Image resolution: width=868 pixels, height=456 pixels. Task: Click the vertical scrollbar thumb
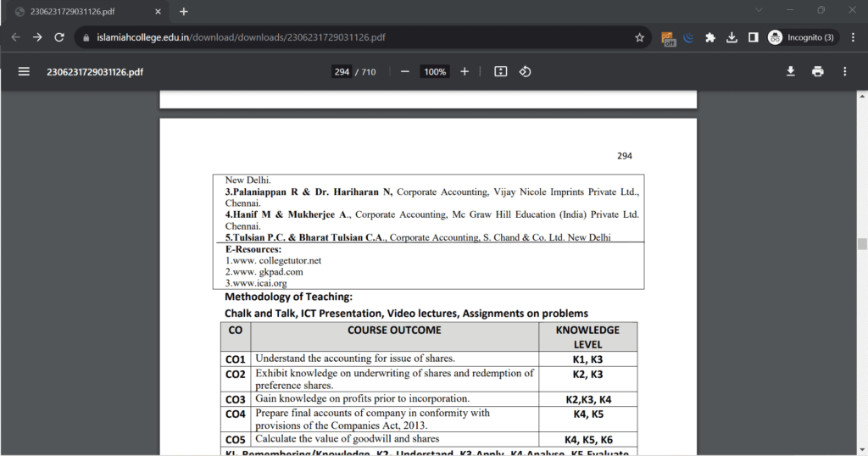tap(862, 244)
